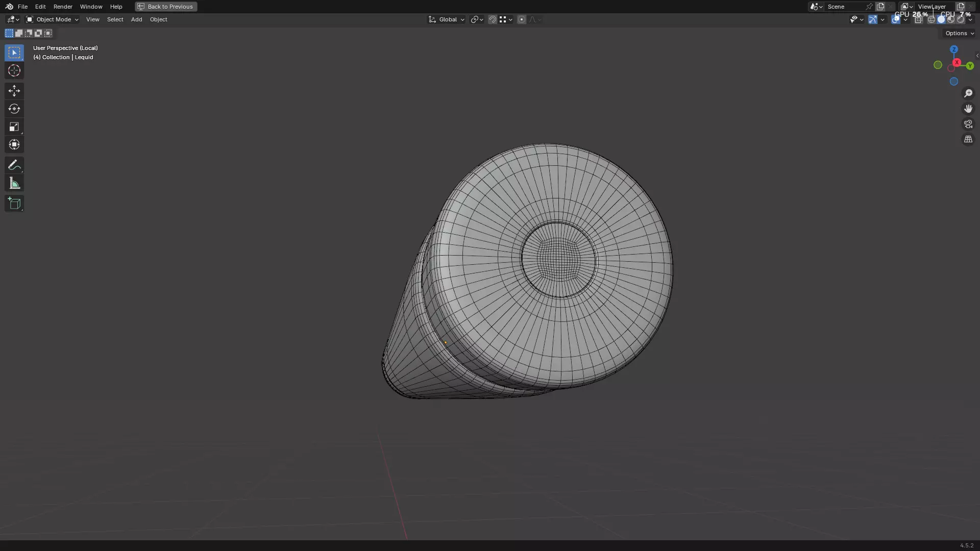Screen dimensions: 980x551
Task: Switch to orthographic grid view icon
Action: click(968, 139)
